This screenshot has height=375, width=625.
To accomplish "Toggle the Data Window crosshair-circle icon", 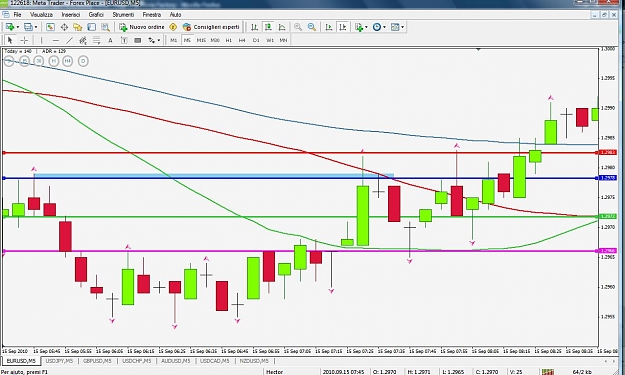I will [64, 27].
